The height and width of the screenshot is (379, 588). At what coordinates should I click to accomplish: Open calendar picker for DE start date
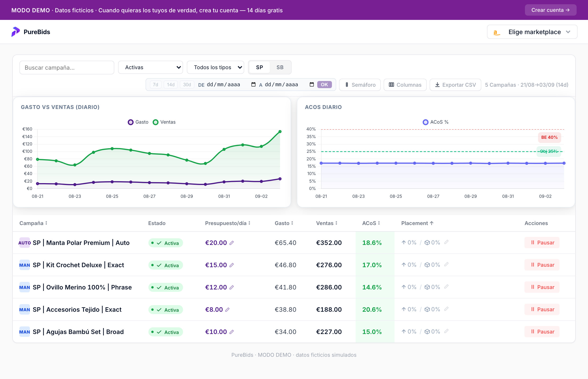pyautogui.click(x=253, y=85)
